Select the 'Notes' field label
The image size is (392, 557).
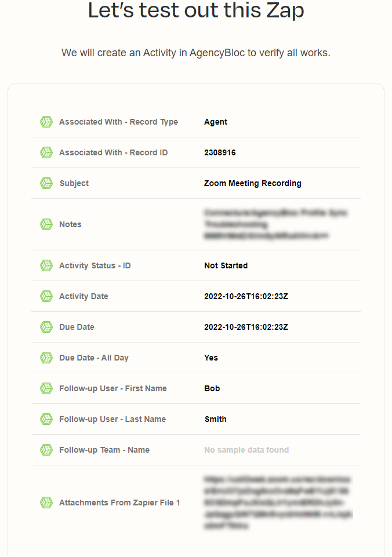(x=70, y=224)
